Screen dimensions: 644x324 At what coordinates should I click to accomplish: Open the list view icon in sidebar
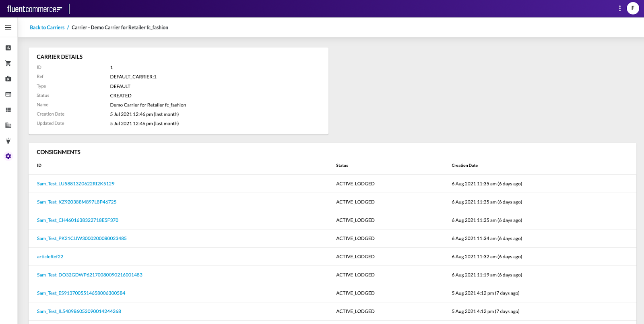(x=8, y=110)
